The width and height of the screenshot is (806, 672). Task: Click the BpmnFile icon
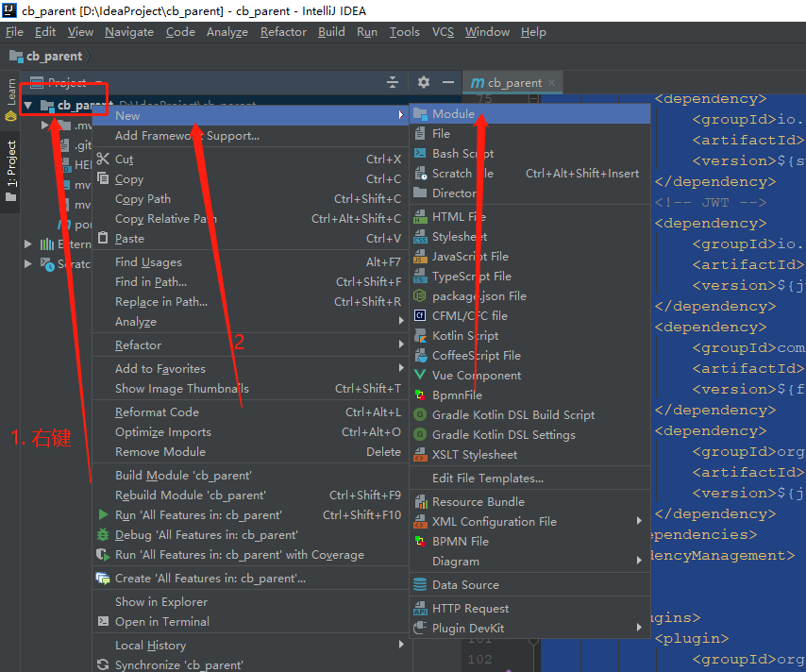tap(420, 395)
